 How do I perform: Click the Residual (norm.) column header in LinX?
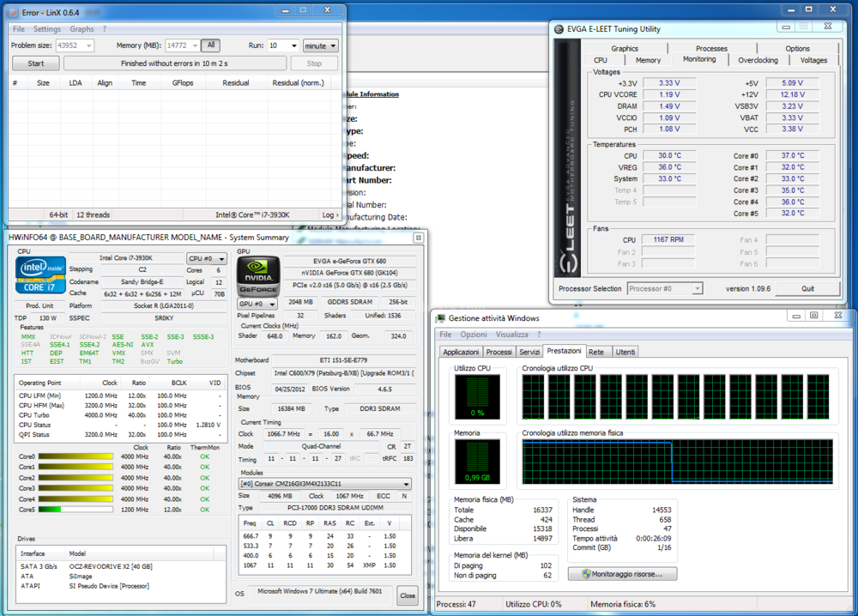coord(299,82)
